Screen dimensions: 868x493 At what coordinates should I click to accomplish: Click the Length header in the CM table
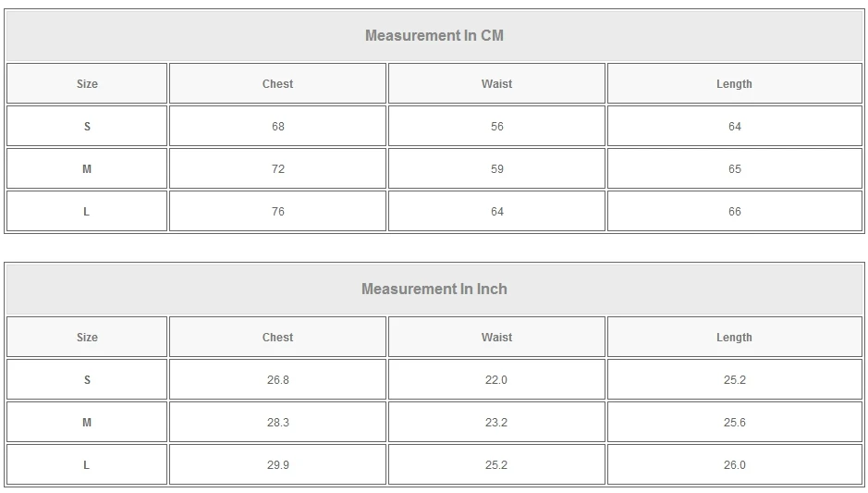734,84
